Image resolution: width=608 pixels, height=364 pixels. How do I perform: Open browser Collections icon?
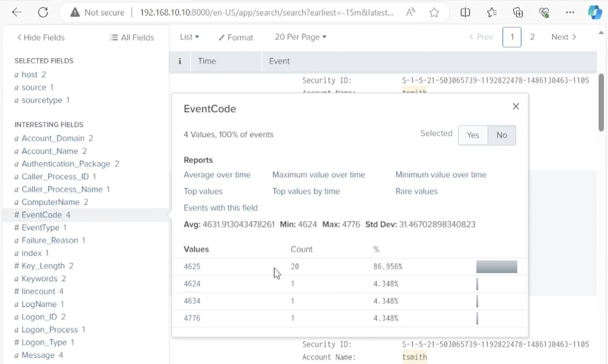pyautogui.click(x=517, y=12)
